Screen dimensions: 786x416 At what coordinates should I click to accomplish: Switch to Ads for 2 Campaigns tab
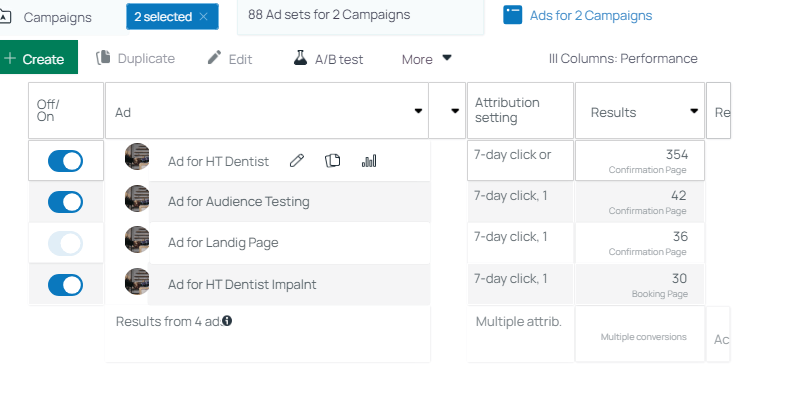(590, 16)
